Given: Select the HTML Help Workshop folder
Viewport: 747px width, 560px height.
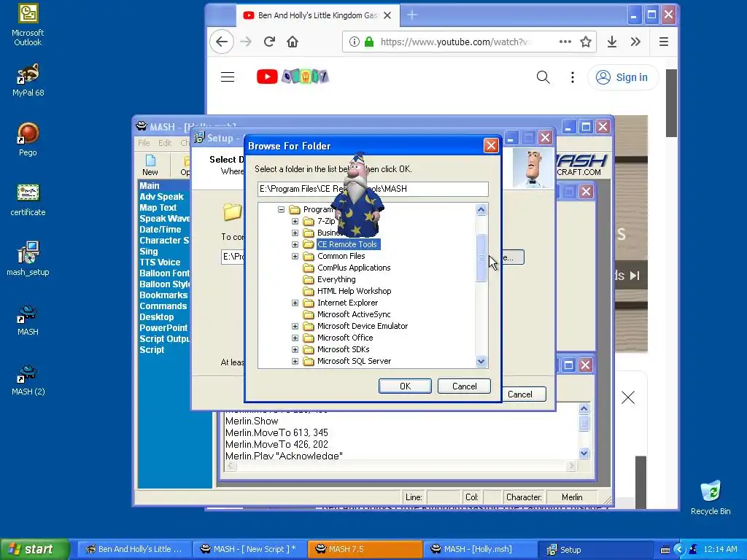Looking at the screenshot, I should point(354,291).
